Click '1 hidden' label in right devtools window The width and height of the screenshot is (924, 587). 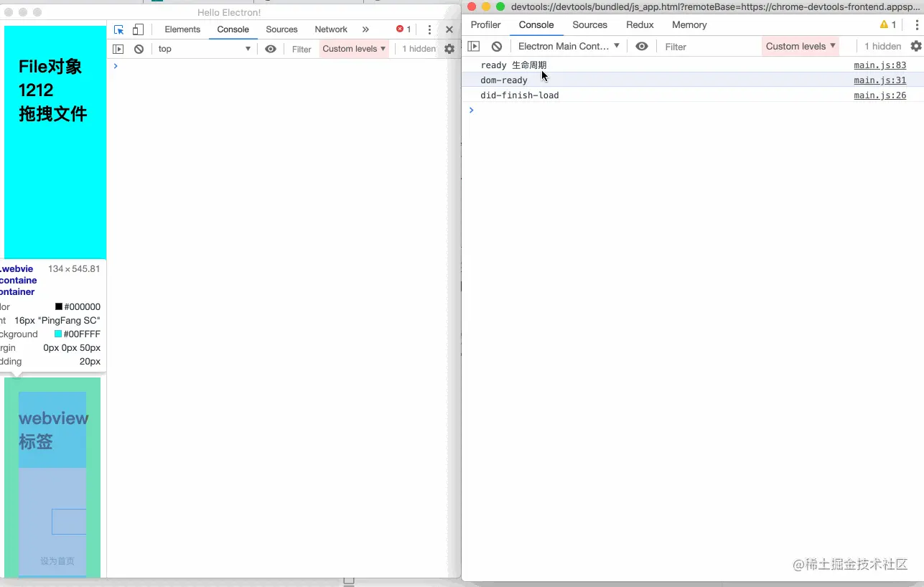point(882,46)
